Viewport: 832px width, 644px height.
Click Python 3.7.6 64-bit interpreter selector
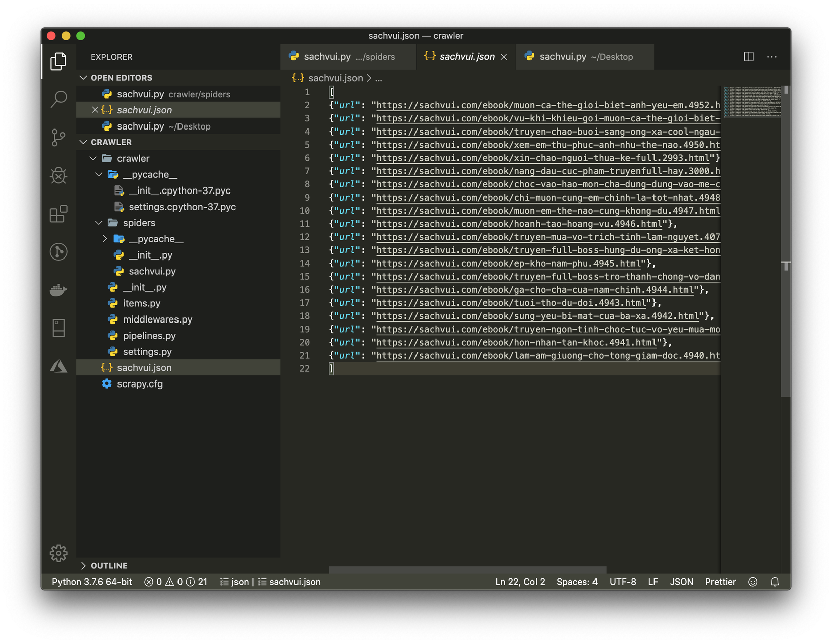click(92, 582)
